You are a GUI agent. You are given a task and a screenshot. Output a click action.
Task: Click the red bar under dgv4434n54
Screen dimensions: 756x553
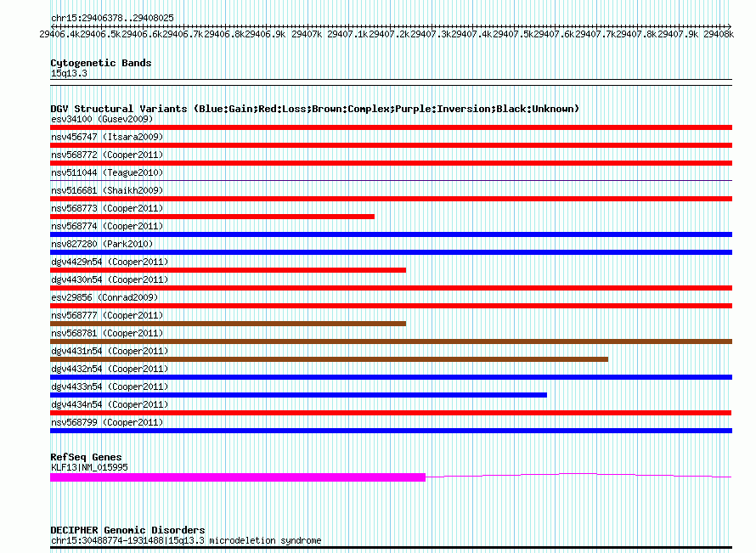coord(391,413)
